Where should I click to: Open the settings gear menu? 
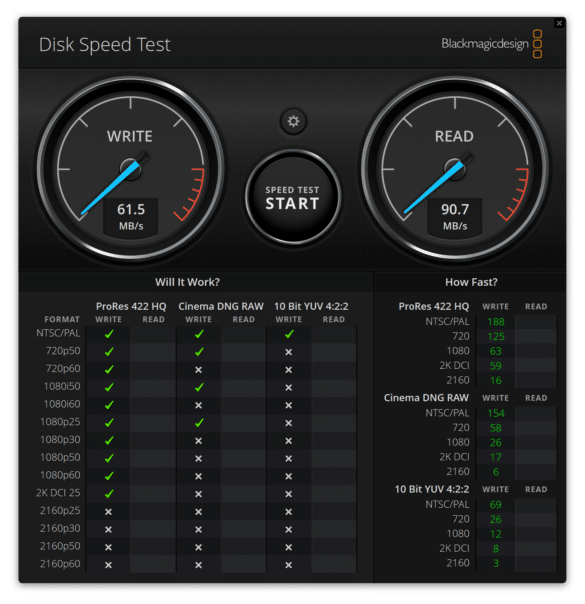click(x=293, y=121)
